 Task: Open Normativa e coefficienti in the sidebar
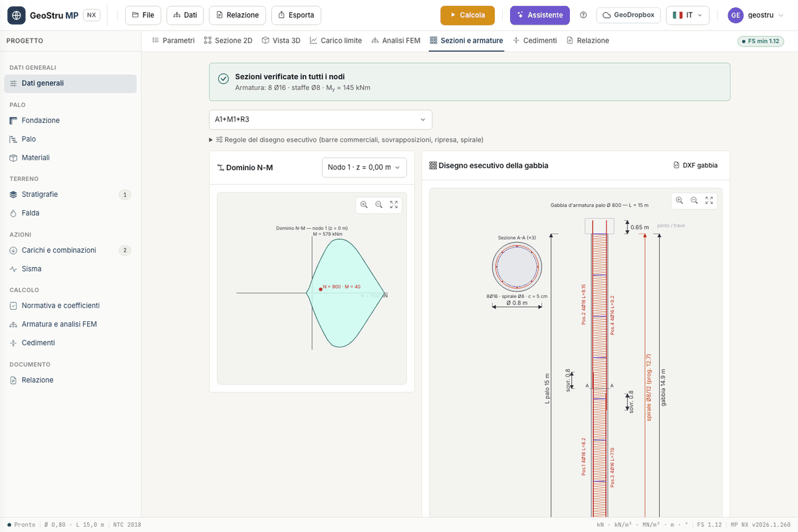click(70, 306)
